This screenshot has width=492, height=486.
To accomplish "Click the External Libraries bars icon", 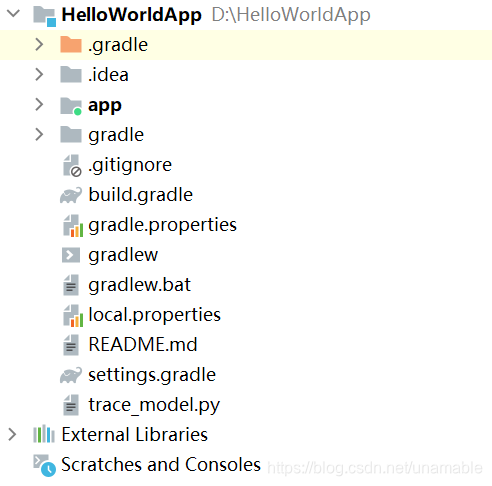I will pos(44,434).
